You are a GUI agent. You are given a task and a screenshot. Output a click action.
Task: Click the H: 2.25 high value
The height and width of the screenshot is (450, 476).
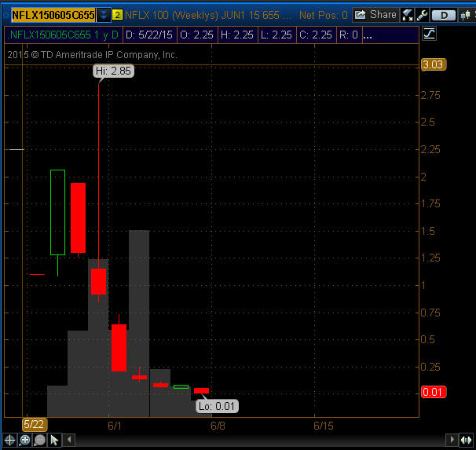(x=237, y=35)
